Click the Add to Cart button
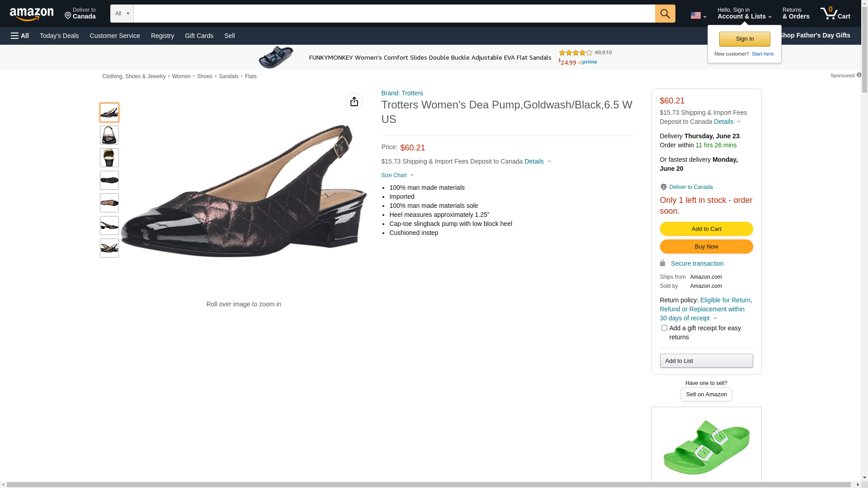 click(x=706, y=229)
